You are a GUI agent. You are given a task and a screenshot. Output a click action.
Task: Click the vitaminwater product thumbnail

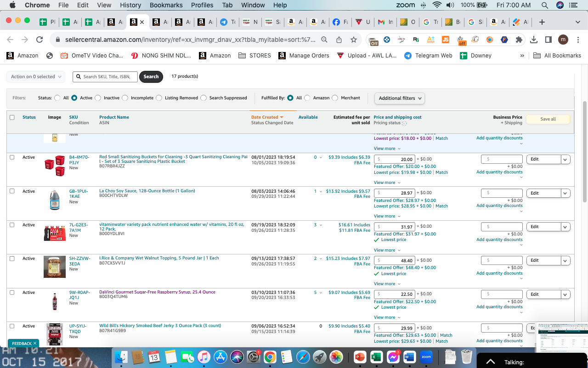click(55, 232)
